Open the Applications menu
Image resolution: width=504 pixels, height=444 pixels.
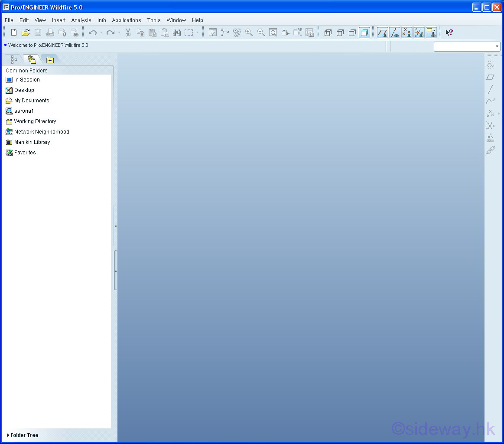click(x=126, y=20)
